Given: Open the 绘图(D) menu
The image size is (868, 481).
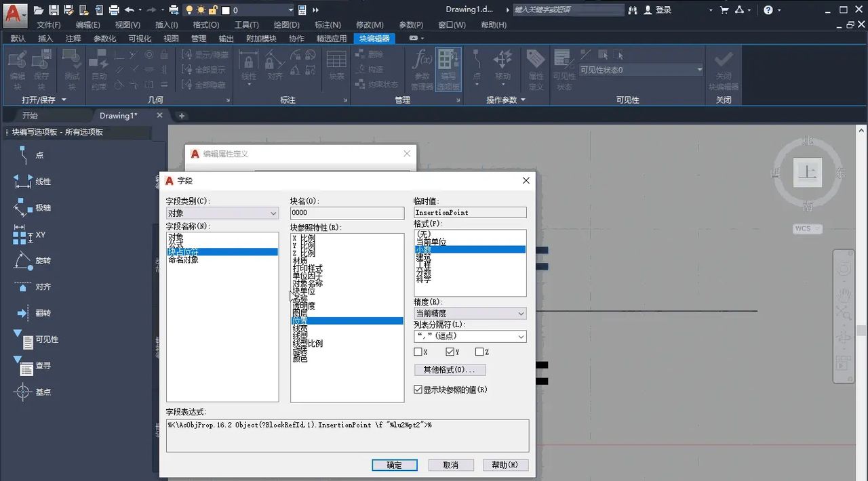Looking at the screenshot, I should [x=286, y=24].
